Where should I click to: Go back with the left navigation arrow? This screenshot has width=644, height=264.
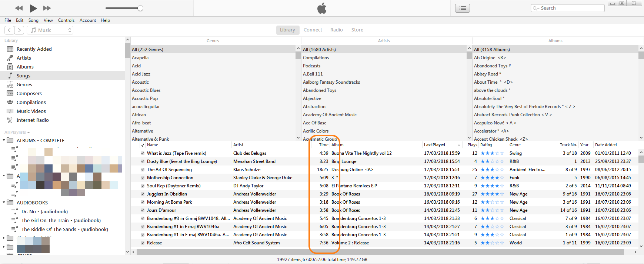10,30
